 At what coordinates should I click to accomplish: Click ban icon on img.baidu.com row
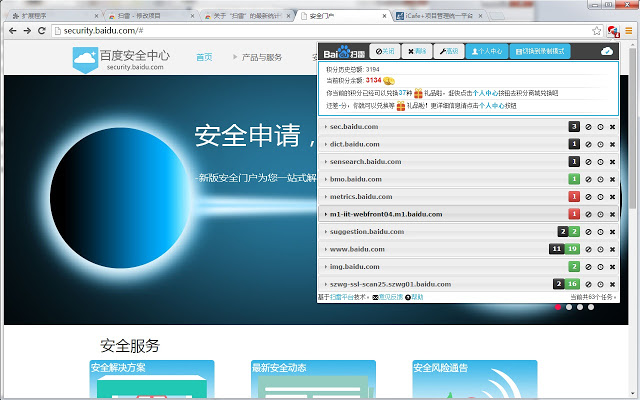(x=588, y=267)
